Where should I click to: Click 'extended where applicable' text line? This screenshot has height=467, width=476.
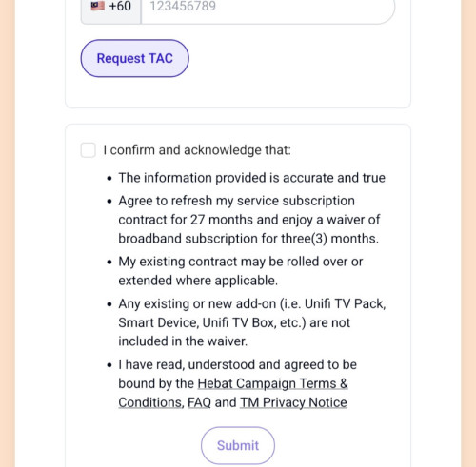coord(198,281)
